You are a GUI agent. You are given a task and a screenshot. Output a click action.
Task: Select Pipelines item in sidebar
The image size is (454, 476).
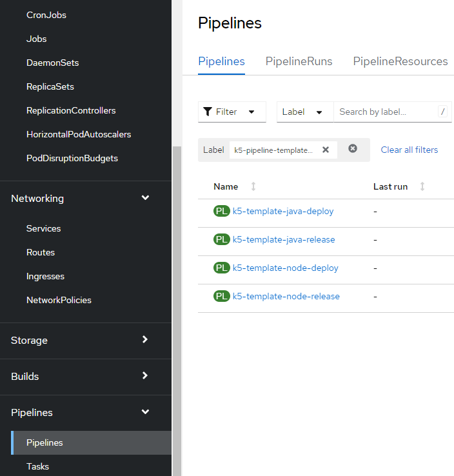click(91, 442)
